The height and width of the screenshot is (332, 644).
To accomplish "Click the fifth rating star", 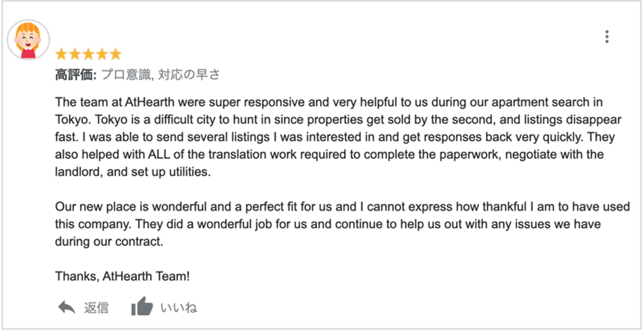I will 115,55.
